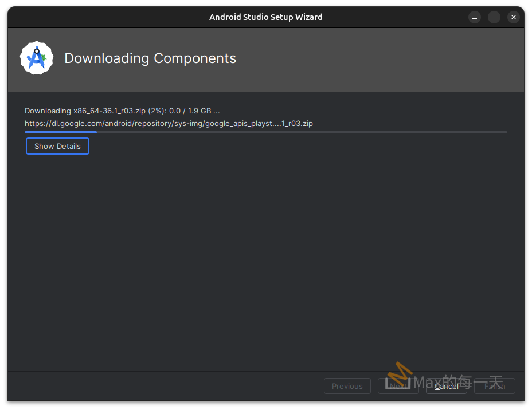532x410 pixels.
Task: Click the dl.google.com download URL text
Action: pos(169,123)
